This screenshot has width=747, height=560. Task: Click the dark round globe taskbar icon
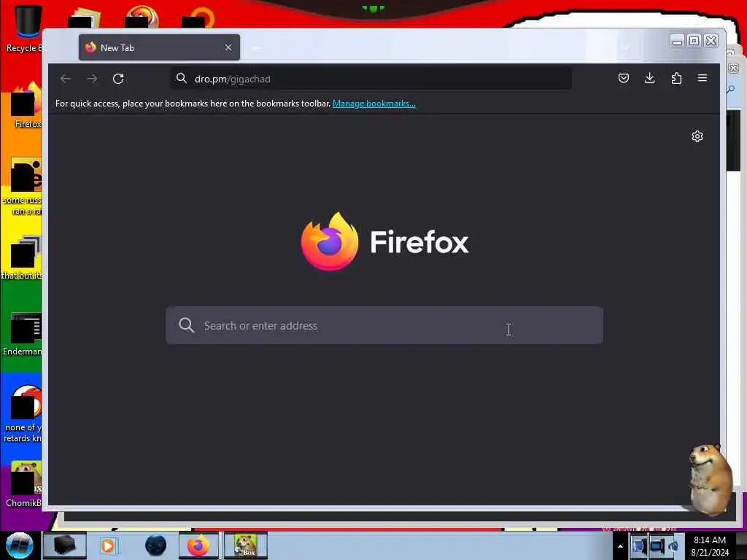pos(155,545)
